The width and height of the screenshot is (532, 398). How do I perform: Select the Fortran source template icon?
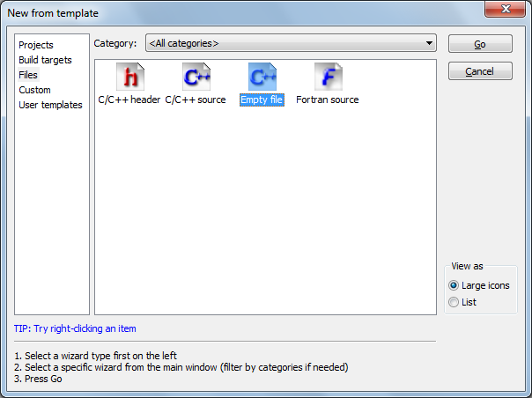[x=328, y=77]
